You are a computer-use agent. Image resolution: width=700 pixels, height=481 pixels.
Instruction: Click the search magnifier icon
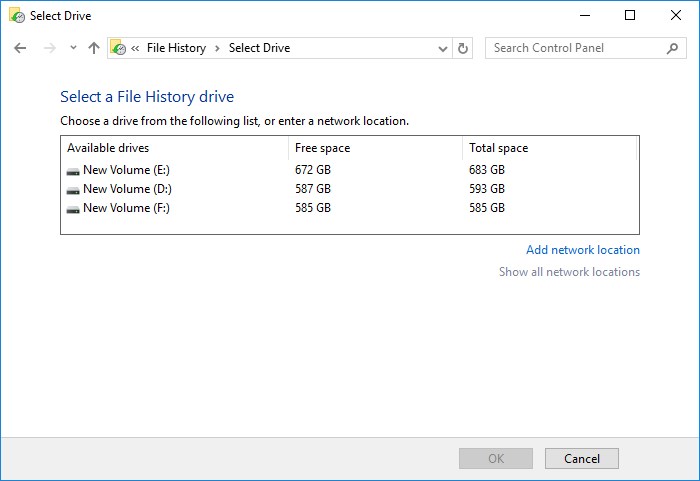[672, 48]
